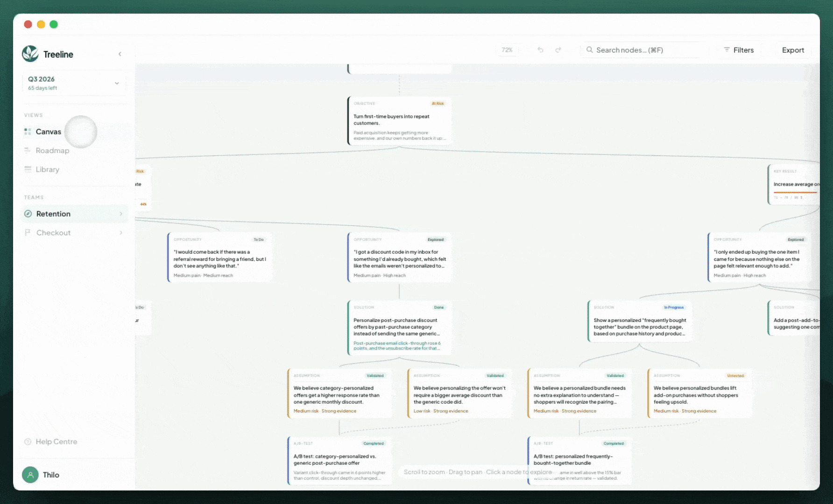833x504 pixels.
Task: Click the Canvas grid icon
Action: point(28,132)
